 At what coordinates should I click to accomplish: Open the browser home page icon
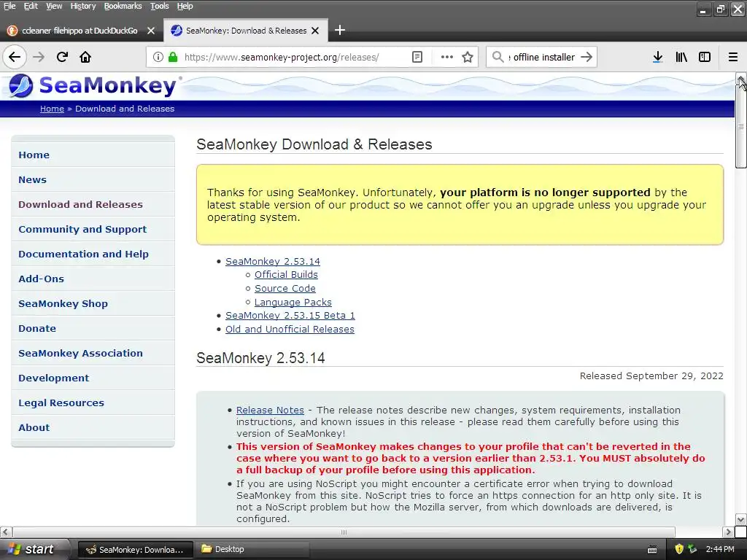[85, 57]
